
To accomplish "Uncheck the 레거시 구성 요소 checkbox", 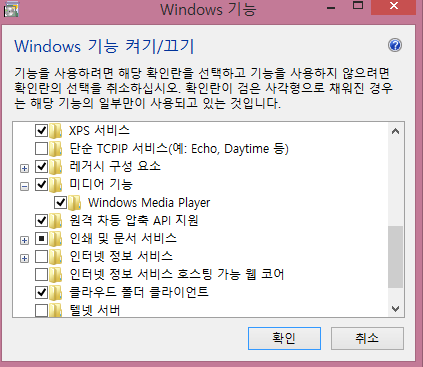I will 41,166.
